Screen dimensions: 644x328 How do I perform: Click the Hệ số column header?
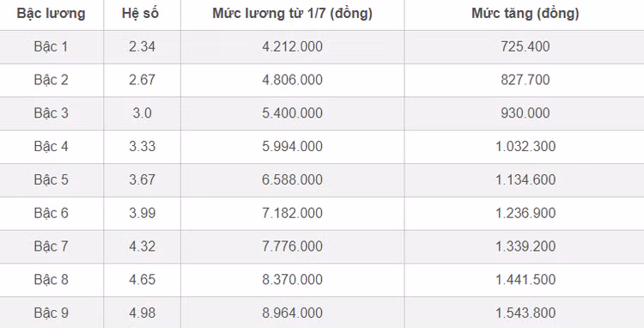[140, 14]
